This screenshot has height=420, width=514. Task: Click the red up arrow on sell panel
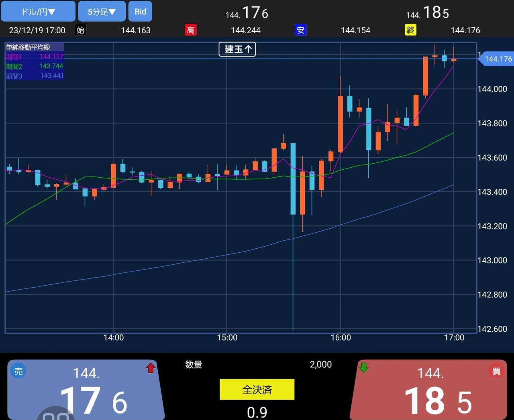(x=151, y=368)
